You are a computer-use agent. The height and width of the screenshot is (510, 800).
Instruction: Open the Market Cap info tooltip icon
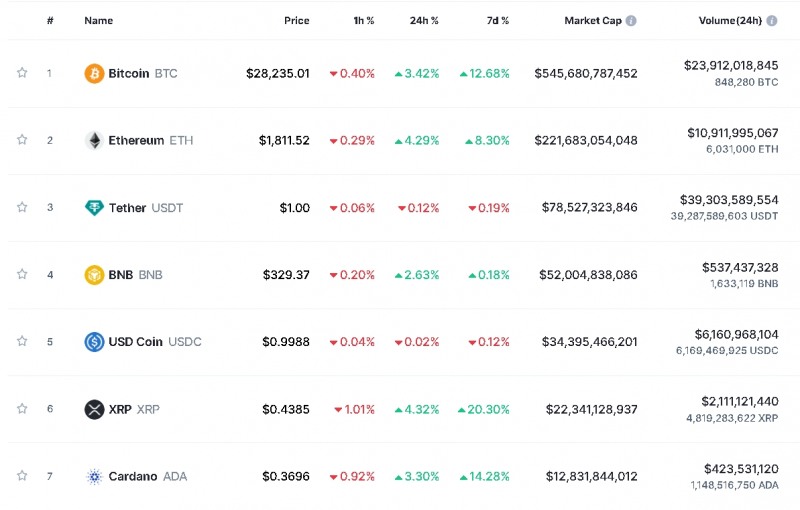pyautogui.click(x=631, y=20)
